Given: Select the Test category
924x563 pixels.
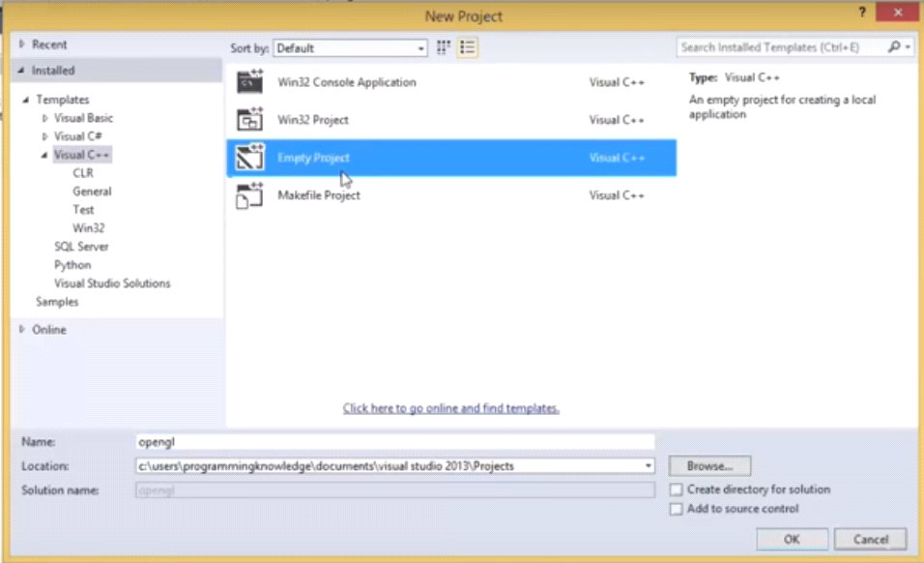Looking at the screenshot, I should coord(83,209).
